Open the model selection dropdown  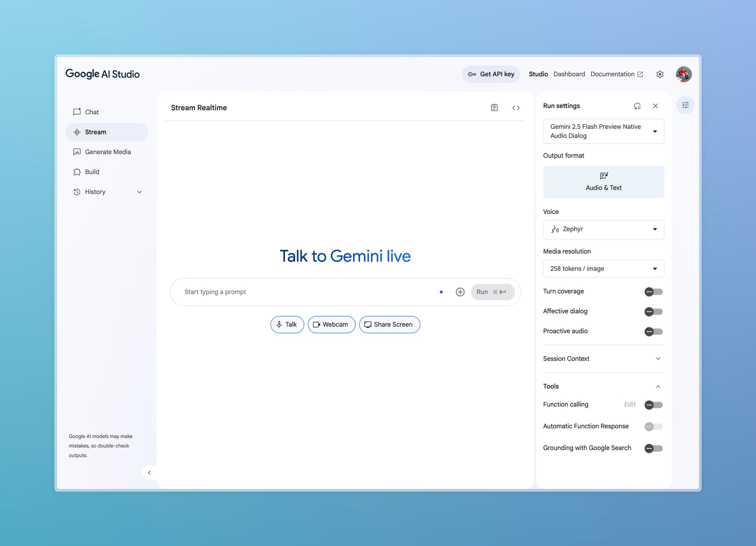pyautogui.click(x=603, y=131)
